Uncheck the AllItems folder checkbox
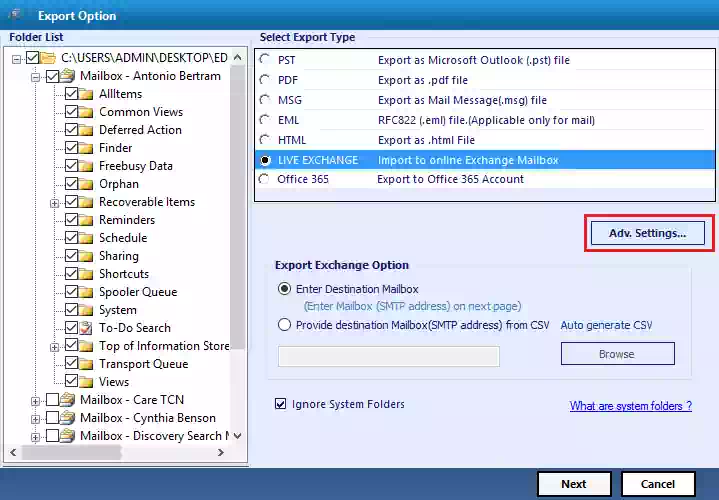Viewport: 719px width, 500px height. coord(71,94)
